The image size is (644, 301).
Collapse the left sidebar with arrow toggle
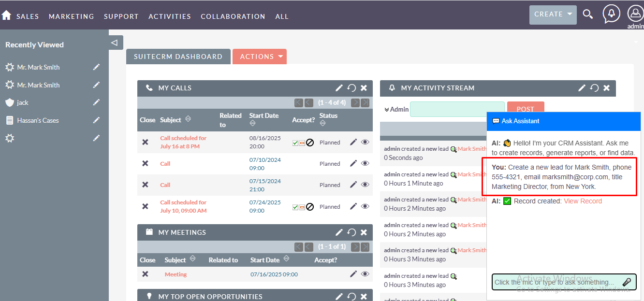115,43
